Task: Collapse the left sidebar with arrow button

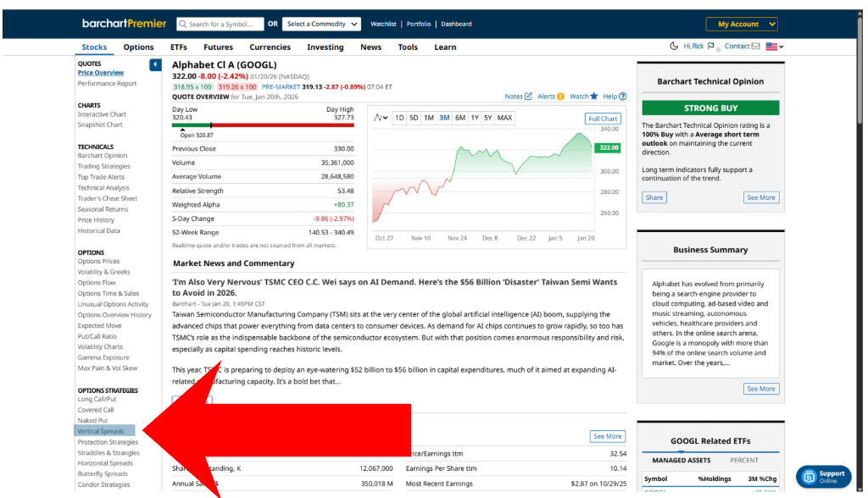Action: pos(155,64)
